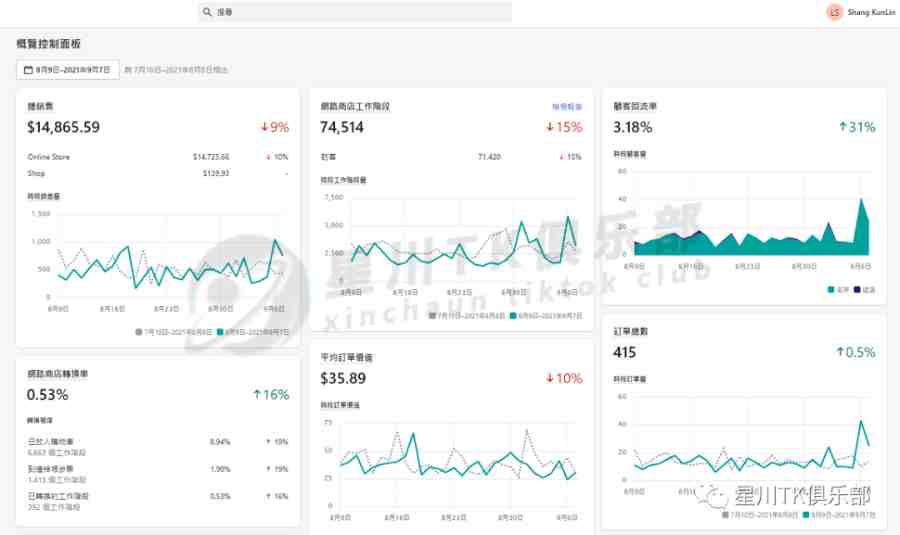Click the $14,865.59 total sales value

point(63,127)
